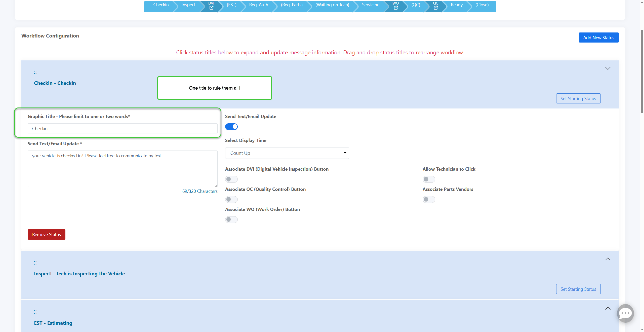Image resolution: width=644 pixels, height=332 pixels.
Task: Open the chat bubble support widget
Action: pos(625,313)
